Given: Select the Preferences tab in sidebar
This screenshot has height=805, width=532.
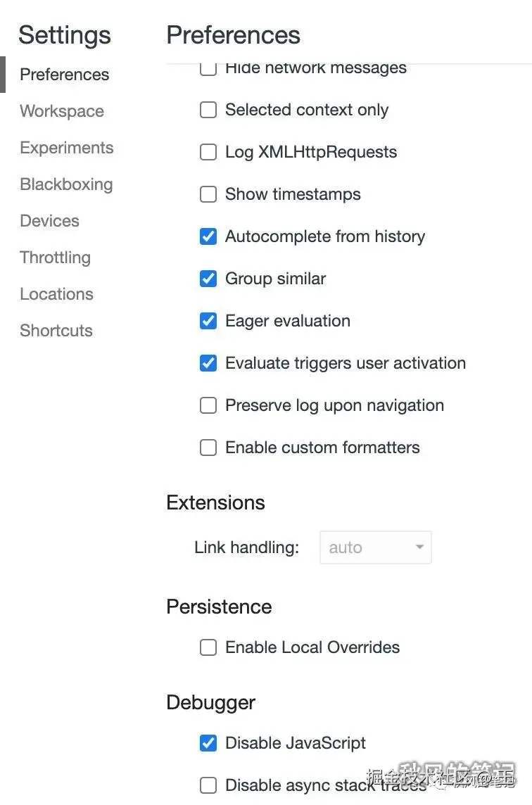Looking at the screenshot, I should click(64, 75).
